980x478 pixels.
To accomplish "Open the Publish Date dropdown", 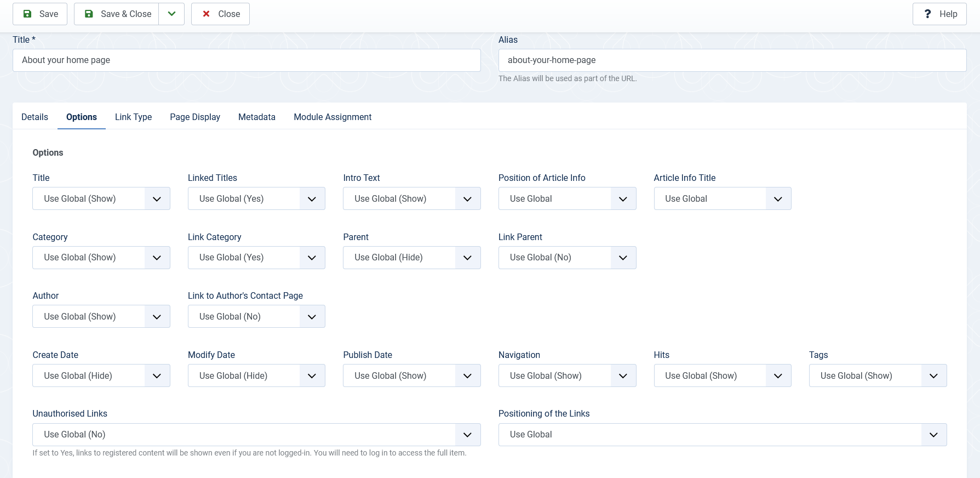I will coord(412,375).
